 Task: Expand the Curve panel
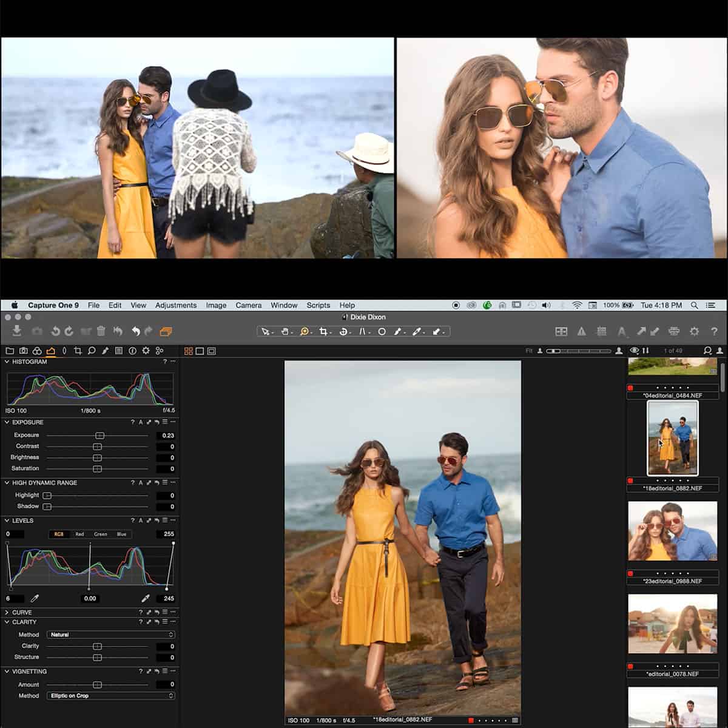click(7, 612)
